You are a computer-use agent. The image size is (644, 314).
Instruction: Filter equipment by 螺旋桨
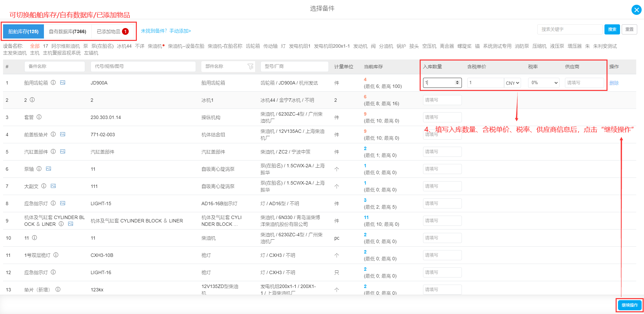(465, 46)
